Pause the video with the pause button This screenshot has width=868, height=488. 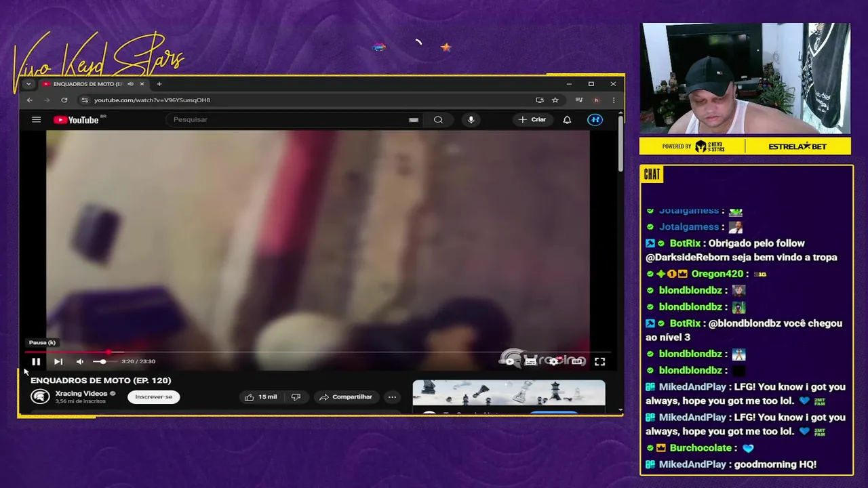click(36, 361)
